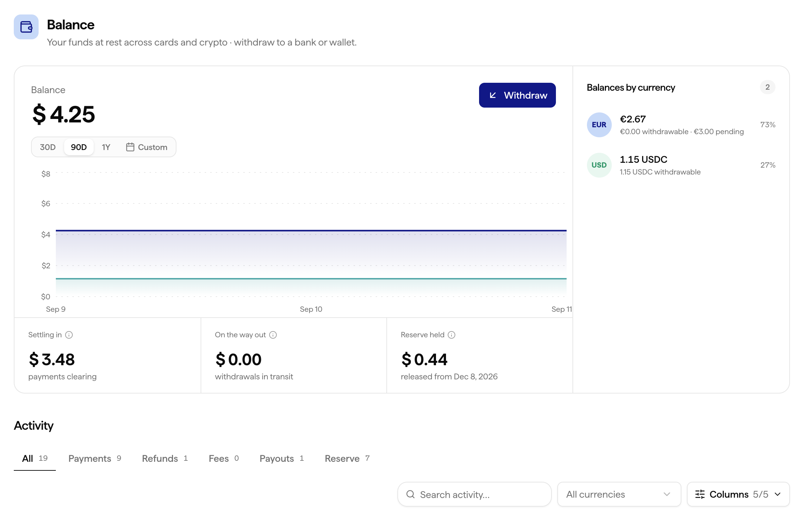Click the EUR currency badge icon
The image size is (812, 518).
tap(599, 125)
